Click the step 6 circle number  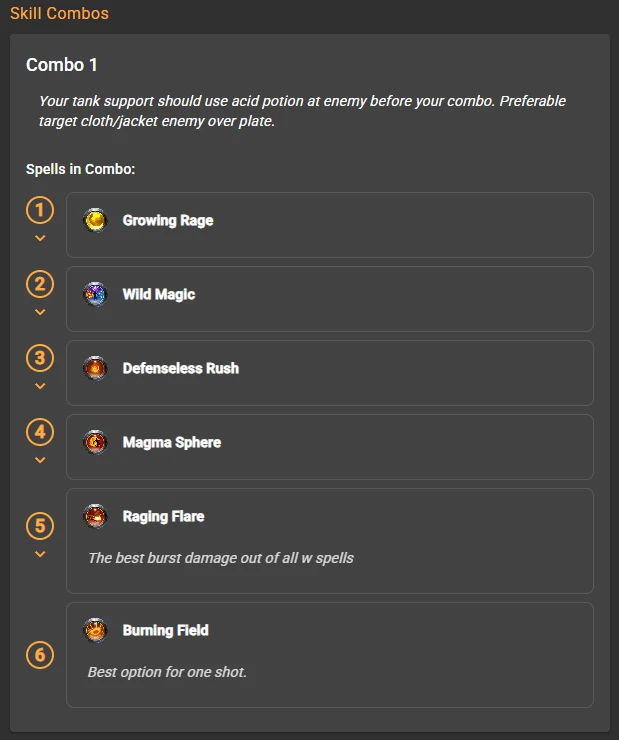tap(40, 655)
